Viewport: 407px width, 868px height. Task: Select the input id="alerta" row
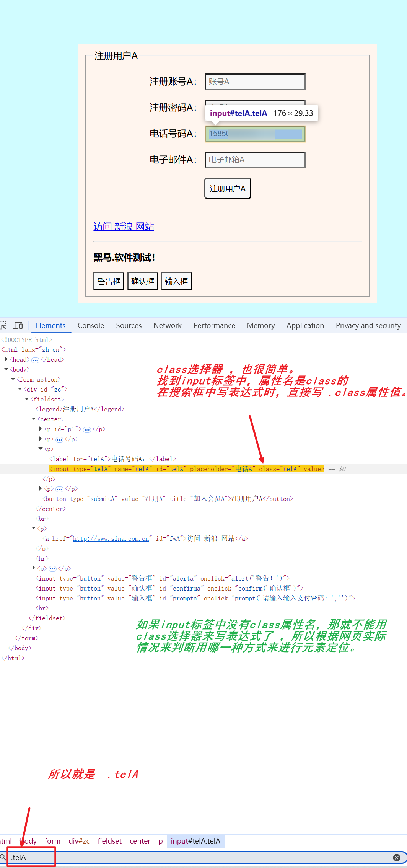(163, 578)
